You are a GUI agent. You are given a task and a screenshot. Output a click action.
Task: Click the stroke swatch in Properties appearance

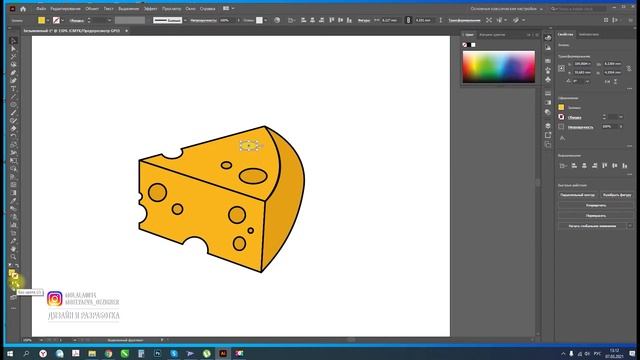(x=561, y=117)
